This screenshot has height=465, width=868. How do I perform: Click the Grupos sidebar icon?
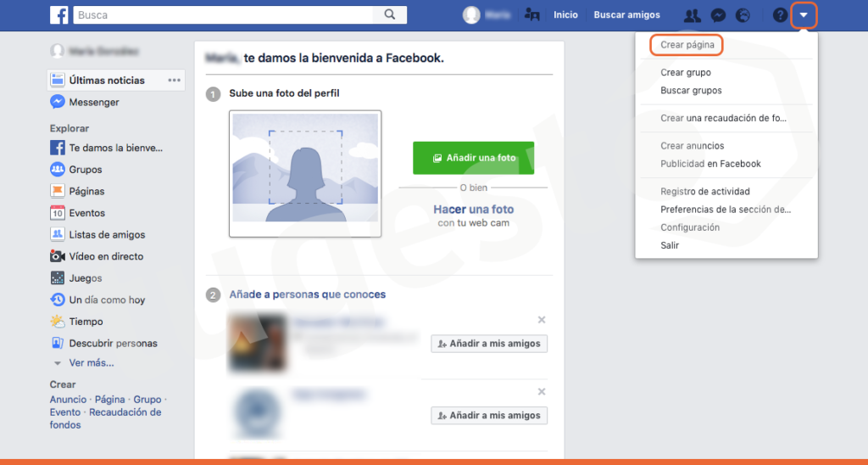57,169
